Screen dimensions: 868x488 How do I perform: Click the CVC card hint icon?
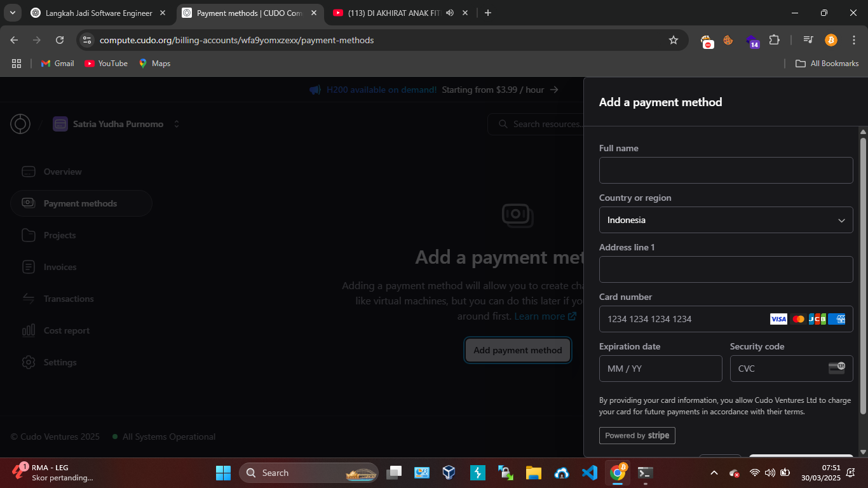[x=837, y=368]
